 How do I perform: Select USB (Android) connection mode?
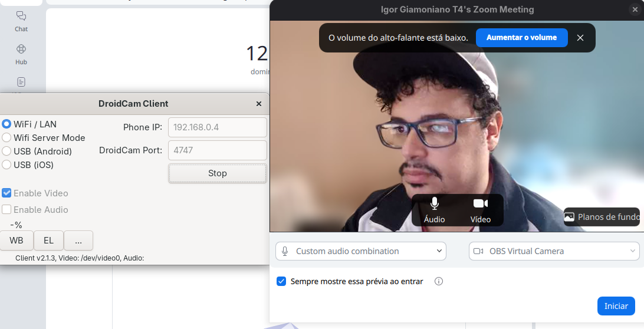tap(6, 151)
